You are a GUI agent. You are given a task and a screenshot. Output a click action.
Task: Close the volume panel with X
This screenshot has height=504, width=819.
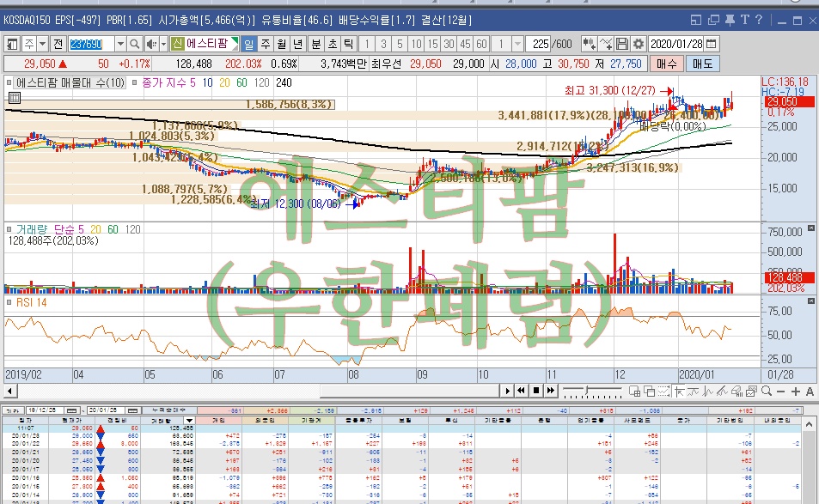[810, 228]
